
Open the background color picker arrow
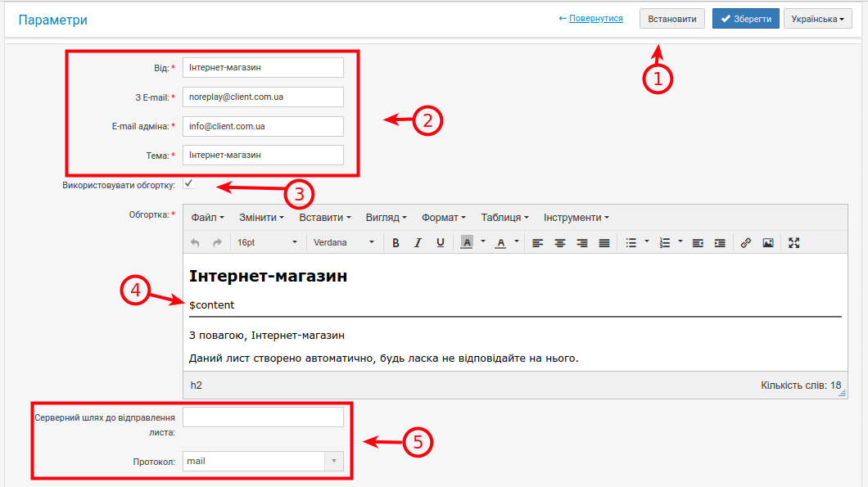482,241
